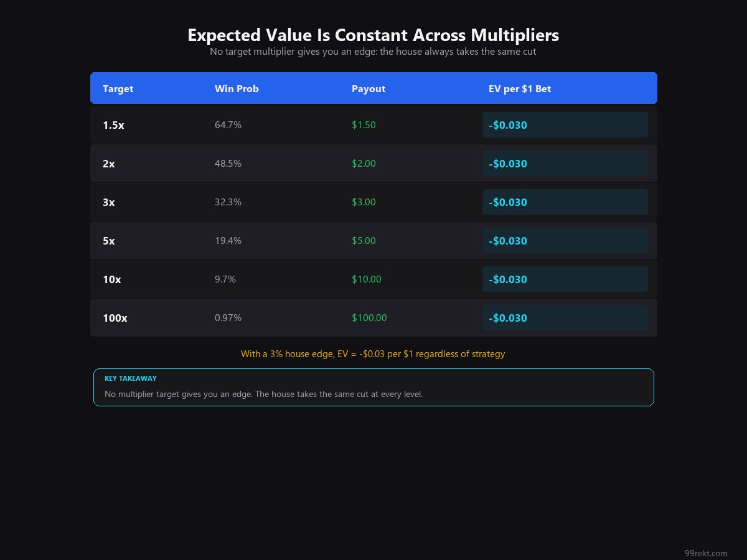Image resolution: width=747 pixels, height=560 pixels.
Task: Select the 100x target row label
Action: [x=115, y=318]
